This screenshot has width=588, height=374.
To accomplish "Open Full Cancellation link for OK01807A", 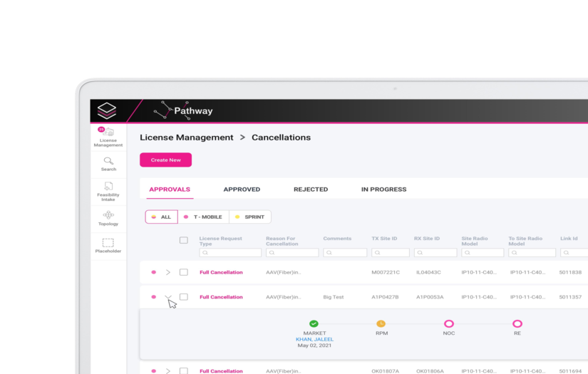I will [x=221, y=371].
